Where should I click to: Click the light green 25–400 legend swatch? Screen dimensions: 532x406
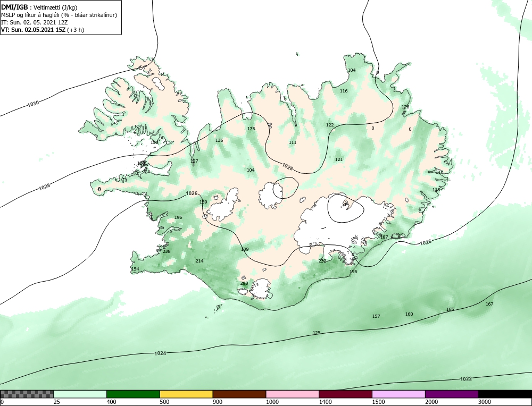click(80, 394)
